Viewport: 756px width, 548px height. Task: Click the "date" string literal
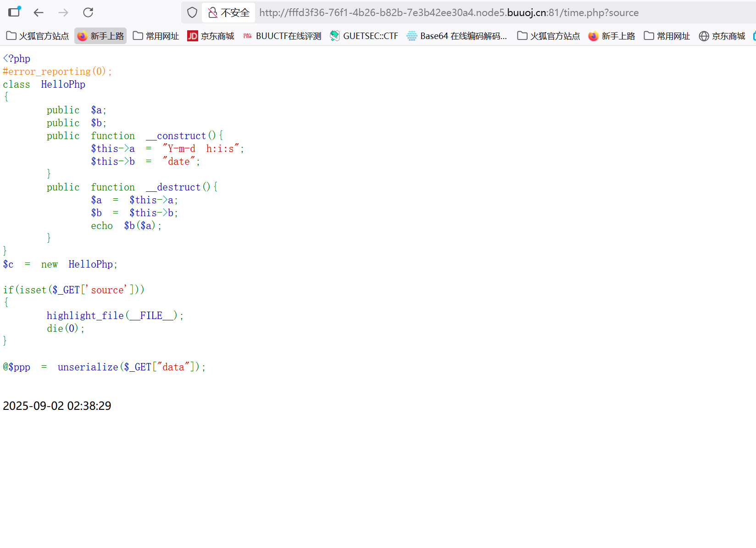(x=179, y=162)
